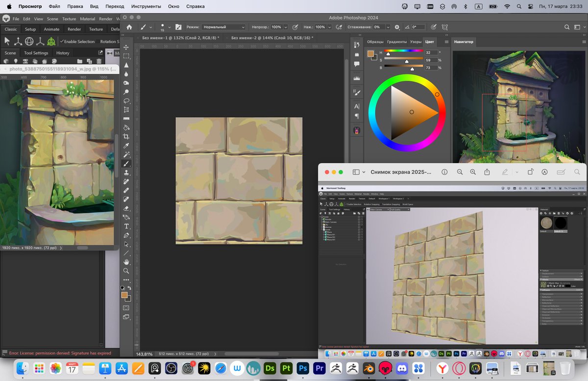Open Blender from the Dock
This screenshot has height=381, width=588.
click(x=370, y=368)
